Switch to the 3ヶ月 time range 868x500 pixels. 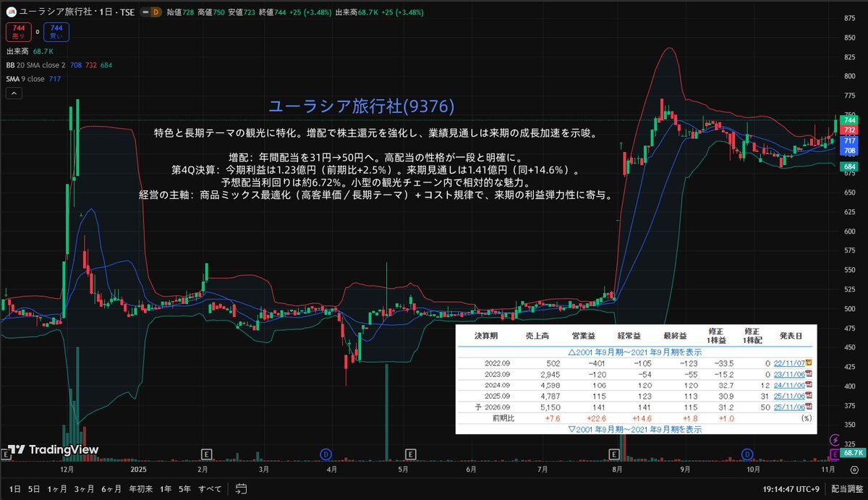85,489
